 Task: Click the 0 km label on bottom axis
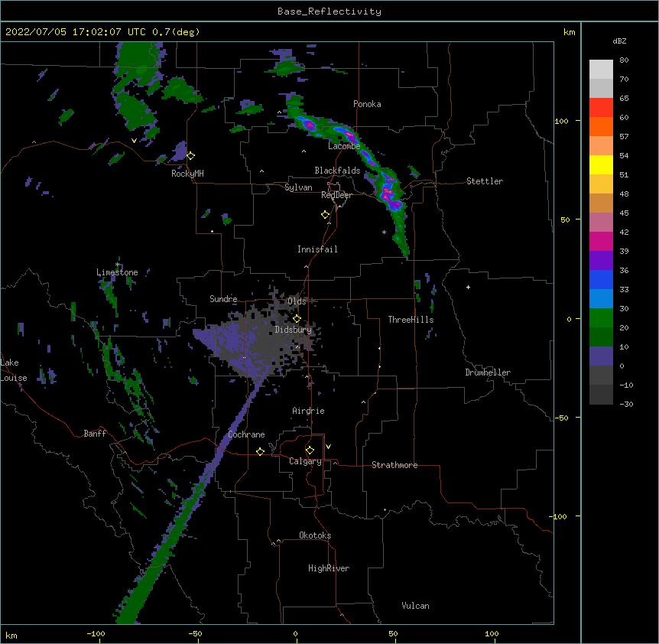pos(295,633)
